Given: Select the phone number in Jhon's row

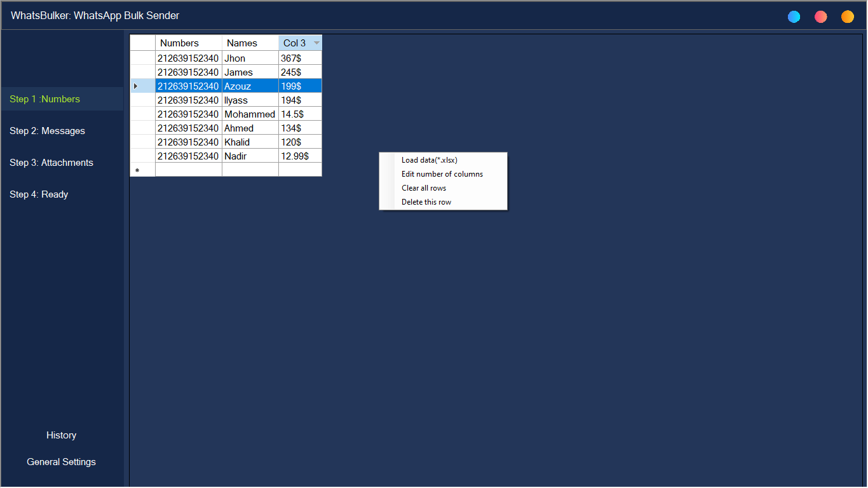Looking at the screenshot, I should [189, 58].
